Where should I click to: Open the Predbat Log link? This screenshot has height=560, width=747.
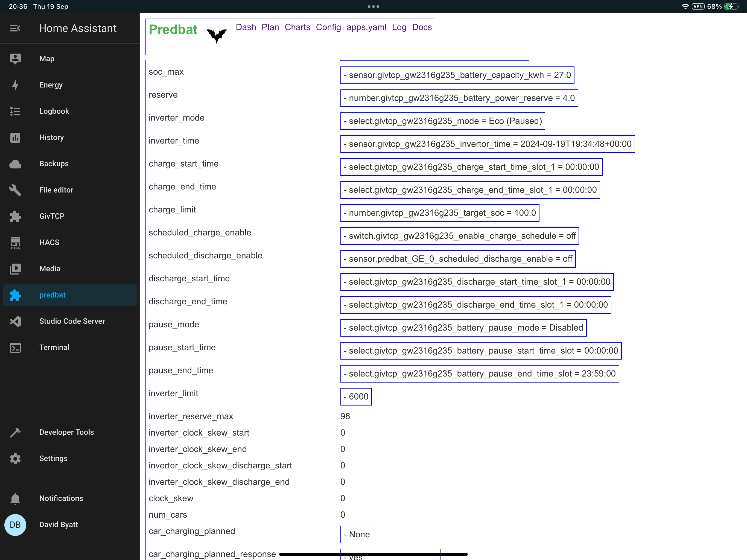[399, 27]
